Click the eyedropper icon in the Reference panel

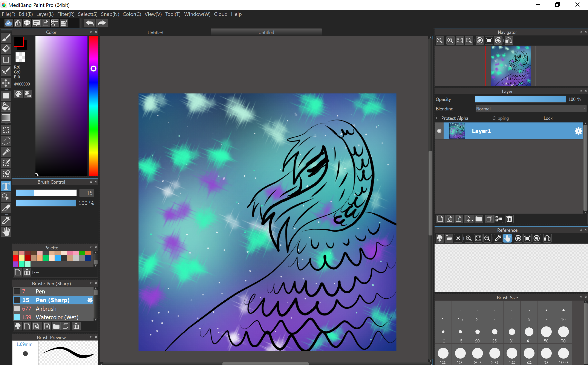click(498, 238)
